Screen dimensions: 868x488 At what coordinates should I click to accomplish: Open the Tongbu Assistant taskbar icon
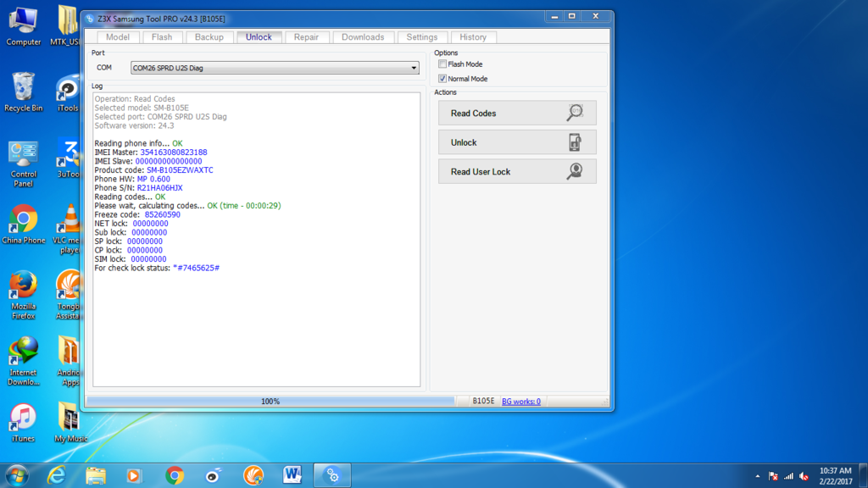pyautogui.click(x=253, y=475)
